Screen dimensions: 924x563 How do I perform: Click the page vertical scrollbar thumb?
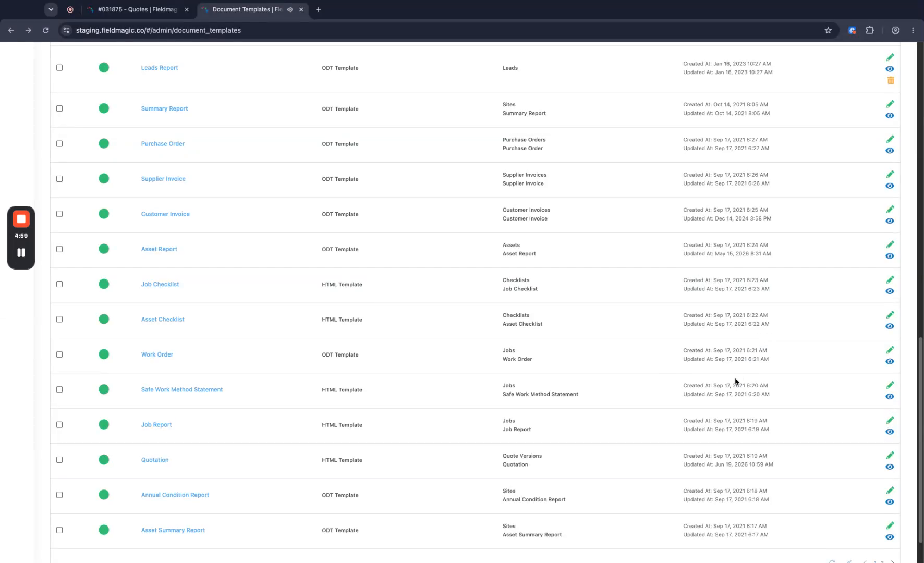coord(920,441)
